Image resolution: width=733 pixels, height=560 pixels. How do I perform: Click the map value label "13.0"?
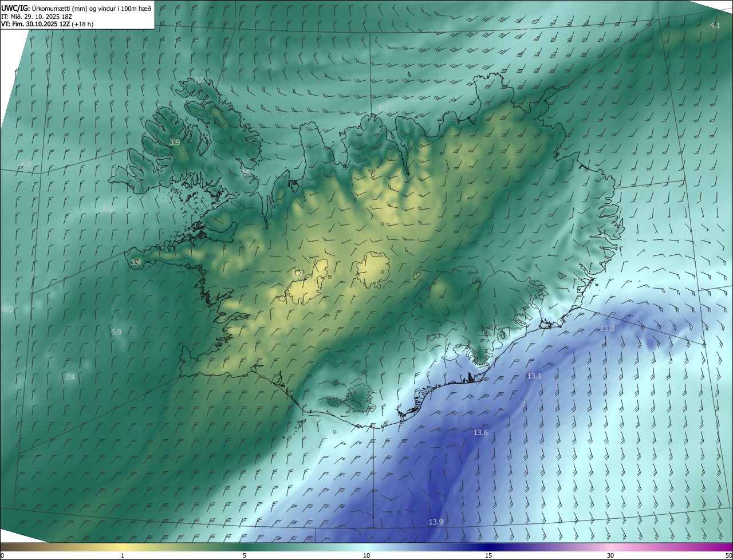607,328
